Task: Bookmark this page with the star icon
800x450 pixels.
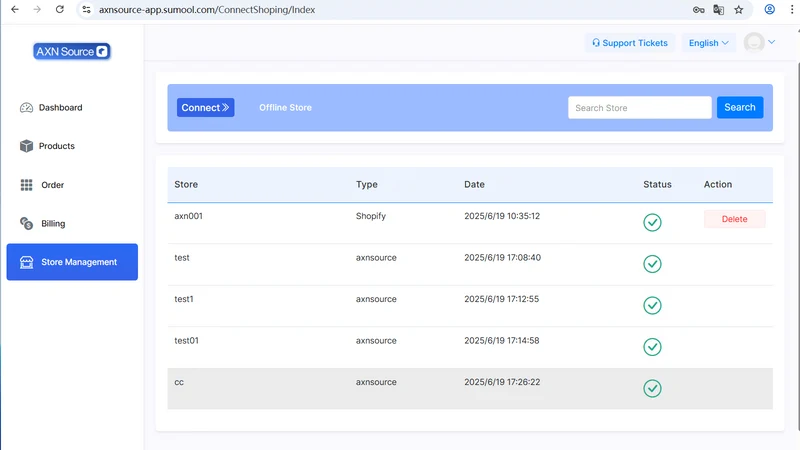Action: (739, 10)
